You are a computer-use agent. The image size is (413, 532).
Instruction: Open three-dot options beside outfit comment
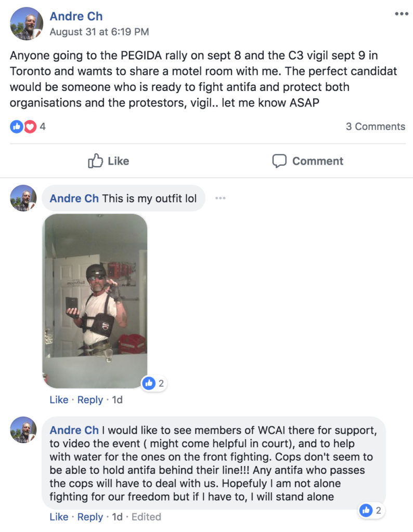[220, 198]
